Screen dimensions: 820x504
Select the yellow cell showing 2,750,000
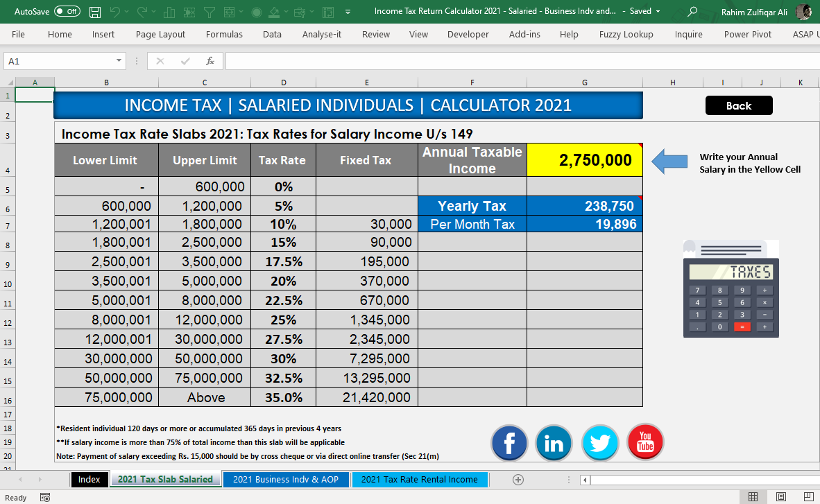[x=585, y=160]
